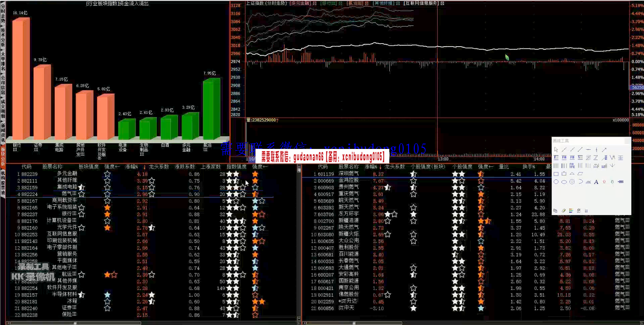
Task: Open the 新闻资讯 side tab
Action: (3, 133)
